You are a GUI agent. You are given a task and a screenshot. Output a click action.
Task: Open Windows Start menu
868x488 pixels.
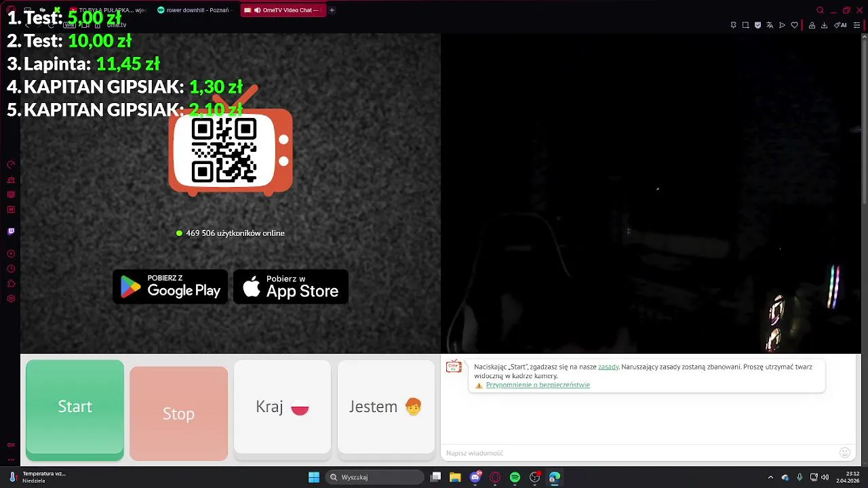pyautogui.click(x=314, y=477)
